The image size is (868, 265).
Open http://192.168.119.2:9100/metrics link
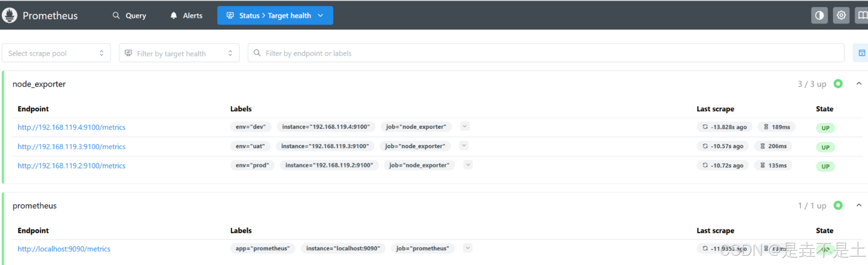tap(72, 166)
